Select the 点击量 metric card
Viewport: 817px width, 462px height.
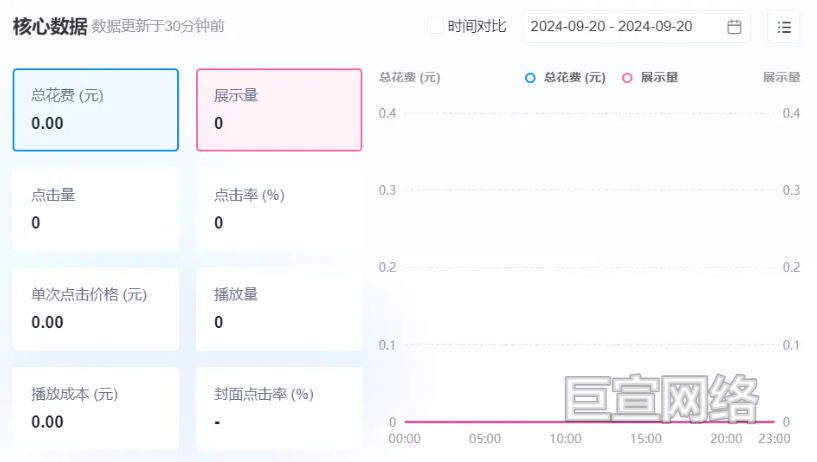coord(96,209)
